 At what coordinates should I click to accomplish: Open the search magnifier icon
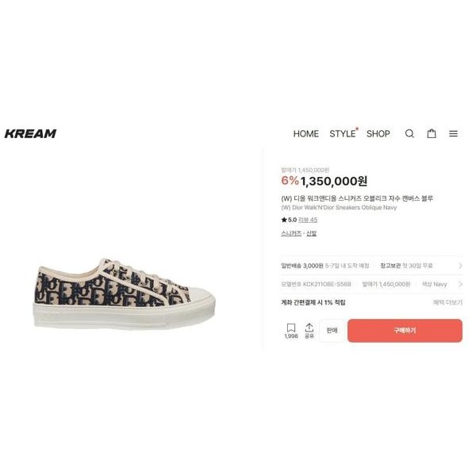tap(409, 133)
